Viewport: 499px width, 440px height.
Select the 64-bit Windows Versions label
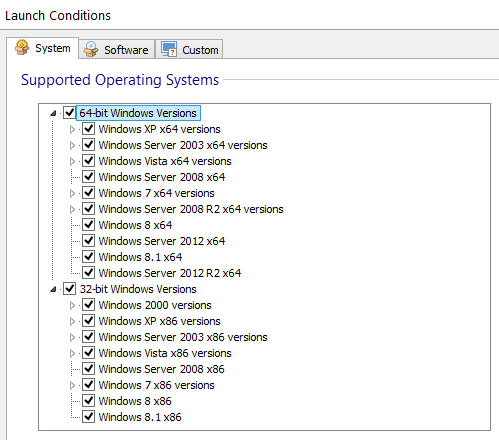pos(138,113)
